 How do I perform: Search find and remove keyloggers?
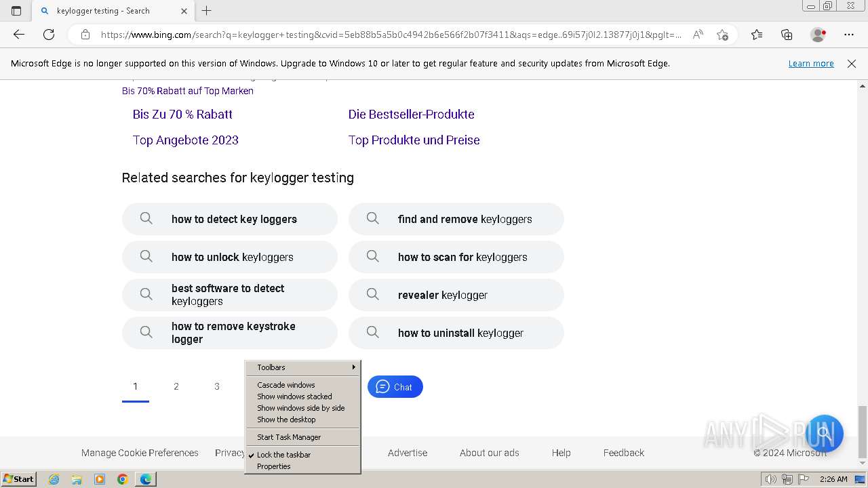pos(456,219)
